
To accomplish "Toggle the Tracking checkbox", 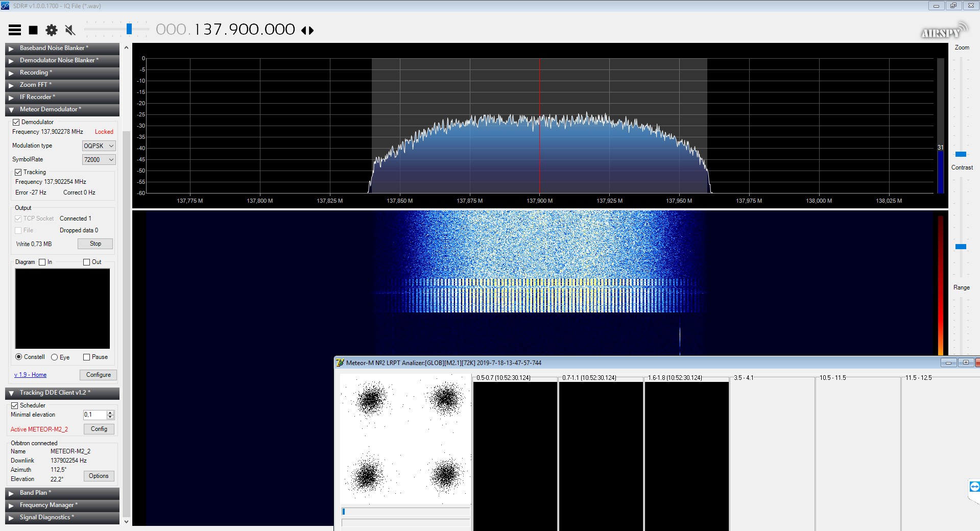I will 18,172.
